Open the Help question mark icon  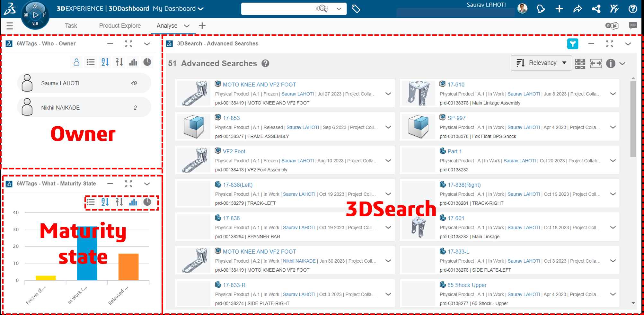[633, 9]
